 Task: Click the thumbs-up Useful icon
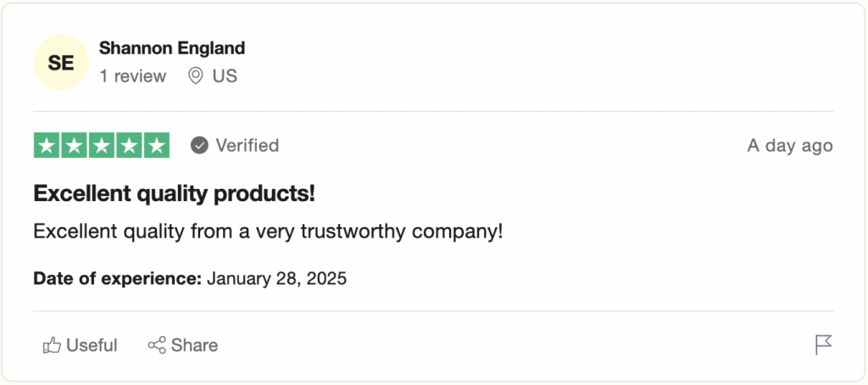tap(52, 345)
